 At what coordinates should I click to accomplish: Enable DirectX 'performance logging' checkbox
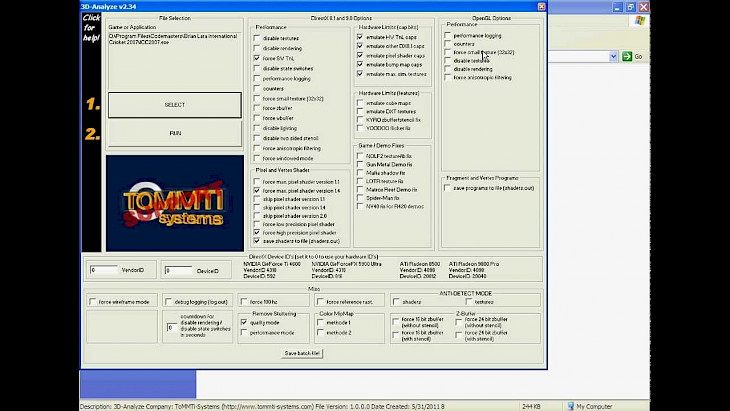pos(257,78)
